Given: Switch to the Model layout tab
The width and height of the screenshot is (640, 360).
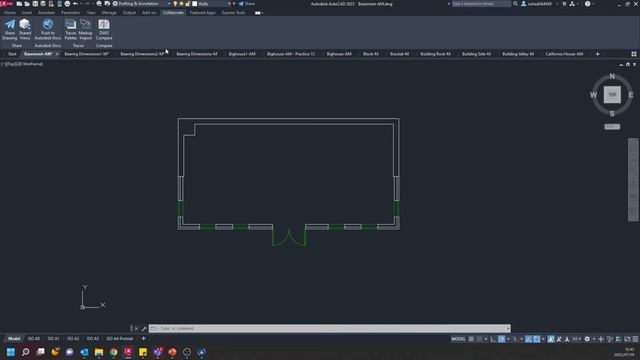Looking at the screenshot, I should pyautogui.click(x=14, y=339).
